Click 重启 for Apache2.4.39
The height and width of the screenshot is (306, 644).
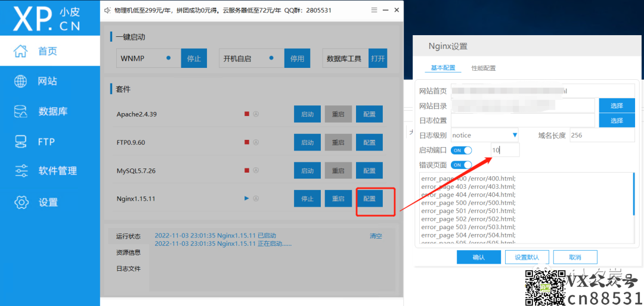(x=339, y=114)
